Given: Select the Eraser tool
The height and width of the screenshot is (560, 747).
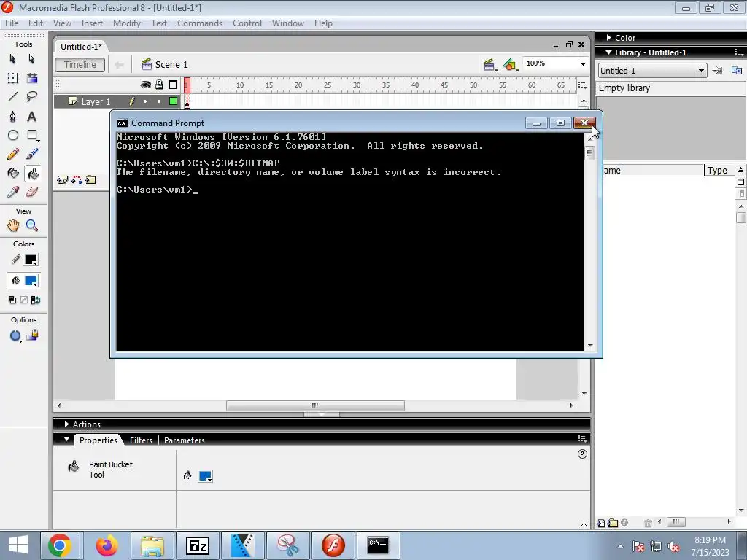Looking at the screenshot, I should pos(32,192).
